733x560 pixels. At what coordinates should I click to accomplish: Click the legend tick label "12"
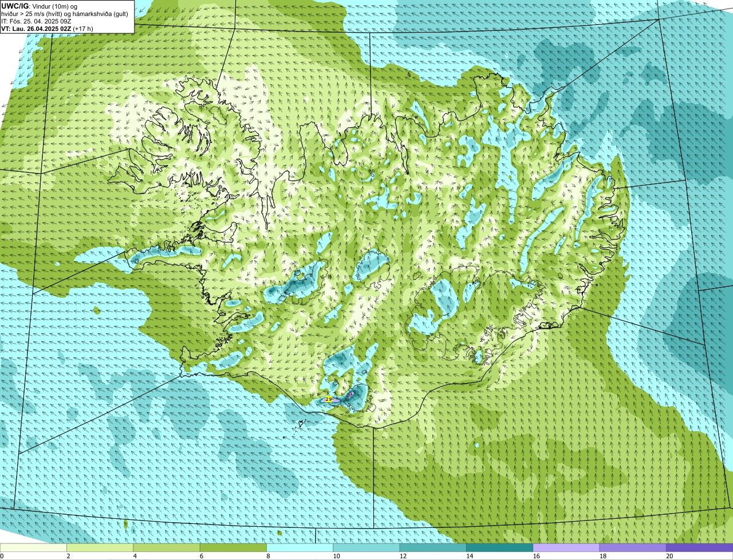(x=403, y=556)
